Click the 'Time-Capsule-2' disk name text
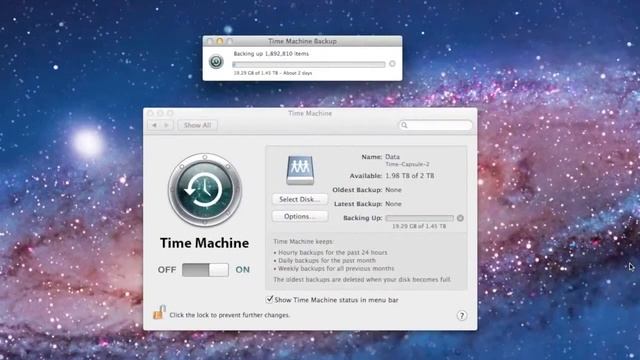 click(407, 164)
